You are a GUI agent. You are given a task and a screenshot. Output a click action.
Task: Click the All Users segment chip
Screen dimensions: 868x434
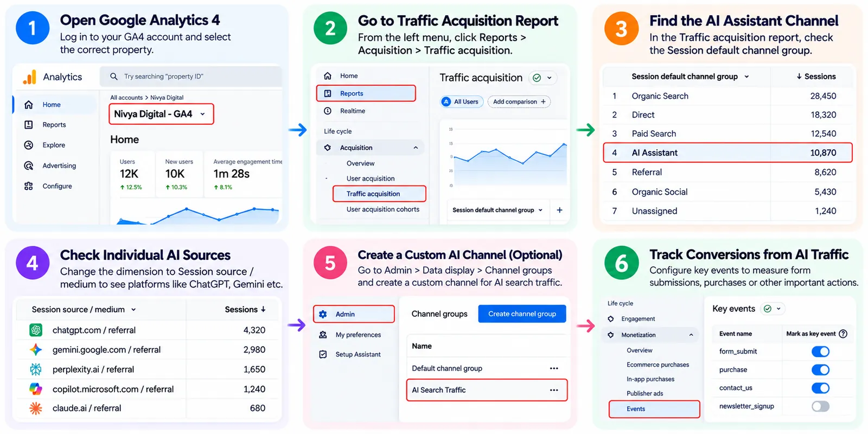click(x=461, y=101)
